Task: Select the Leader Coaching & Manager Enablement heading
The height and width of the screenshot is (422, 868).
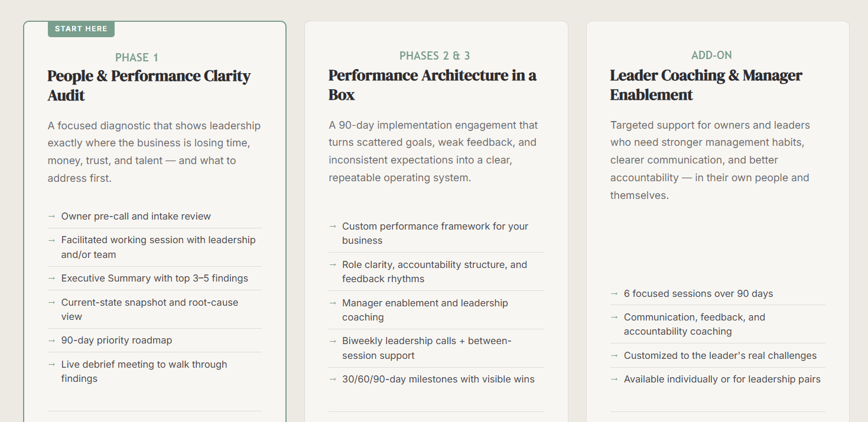Action: click(x=706, y=85)
